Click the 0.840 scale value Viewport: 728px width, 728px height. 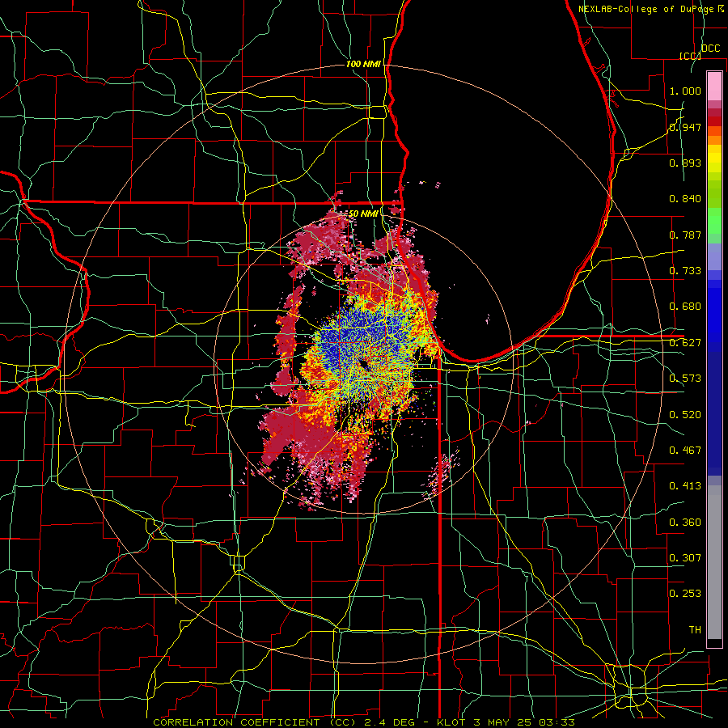click(x=685, y=199)
